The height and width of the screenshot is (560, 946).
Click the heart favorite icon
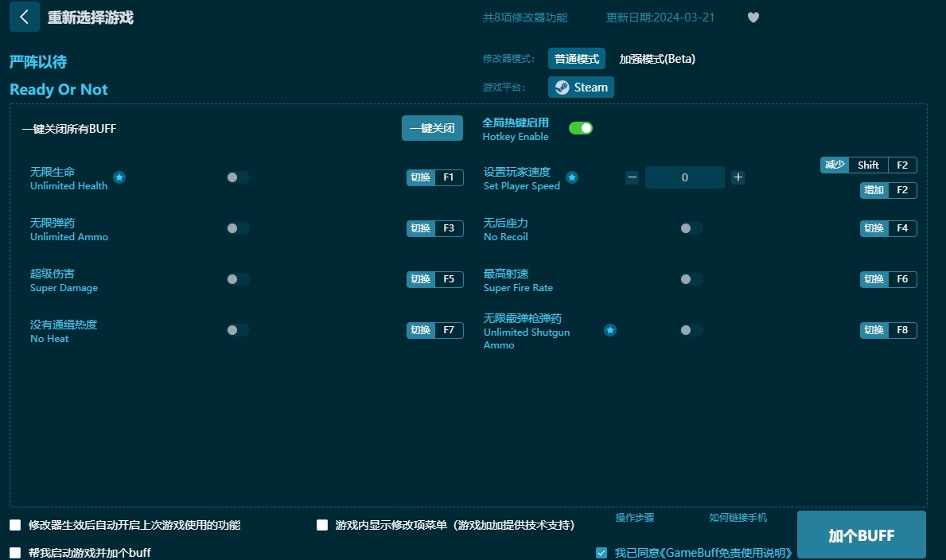pyautogui.click(x=753, y=17)
